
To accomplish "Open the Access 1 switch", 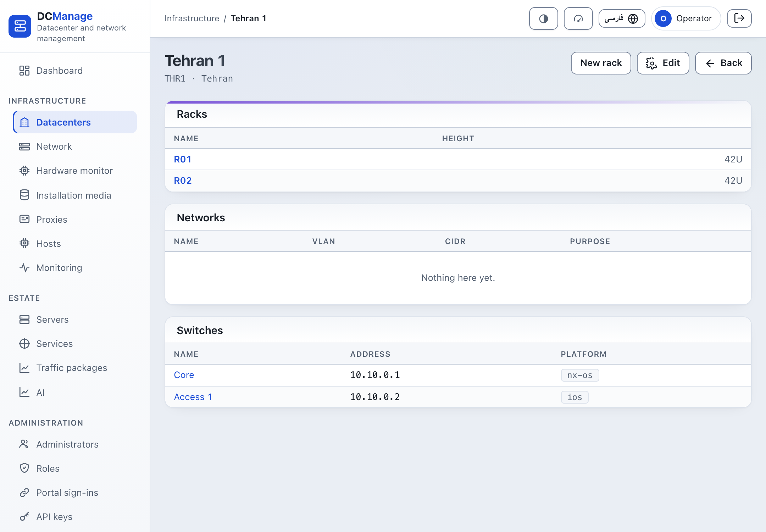I will click(x=193, y=397).
